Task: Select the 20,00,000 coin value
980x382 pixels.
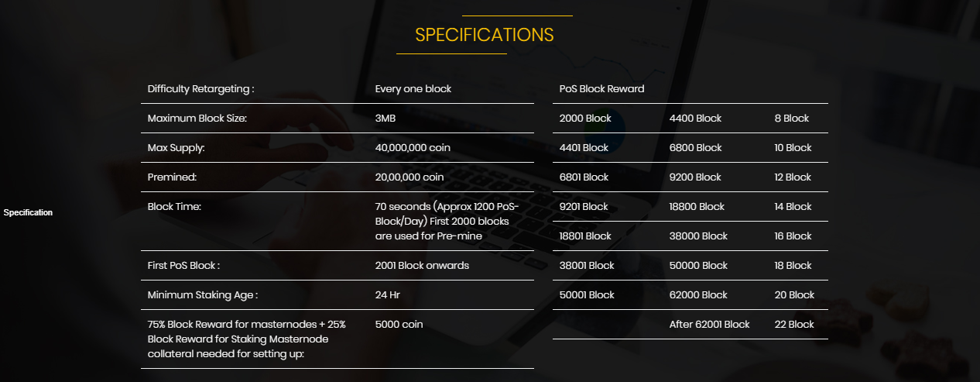Action: pos(409,177)
